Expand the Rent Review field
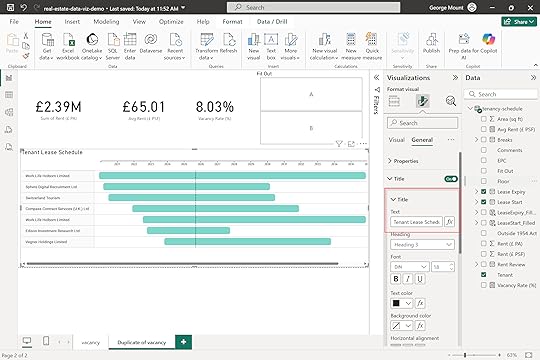The width and height of the screenshot is (540, 360). tap(476, 264)
